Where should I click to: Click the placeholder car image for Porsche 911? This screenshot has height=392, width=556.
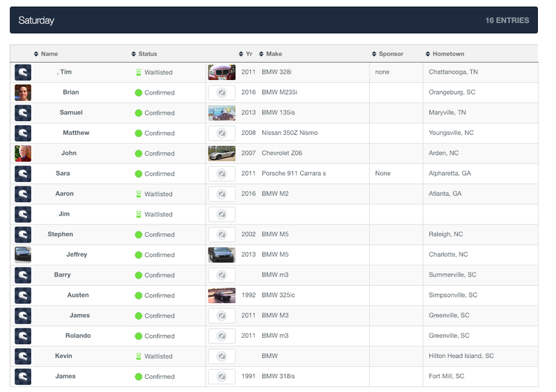(x=222, y=174)
